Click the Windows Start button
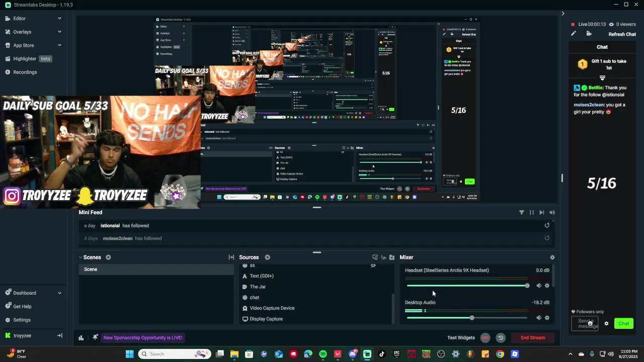644x362 pixels. pyautogui.click(x=129, y=354)
